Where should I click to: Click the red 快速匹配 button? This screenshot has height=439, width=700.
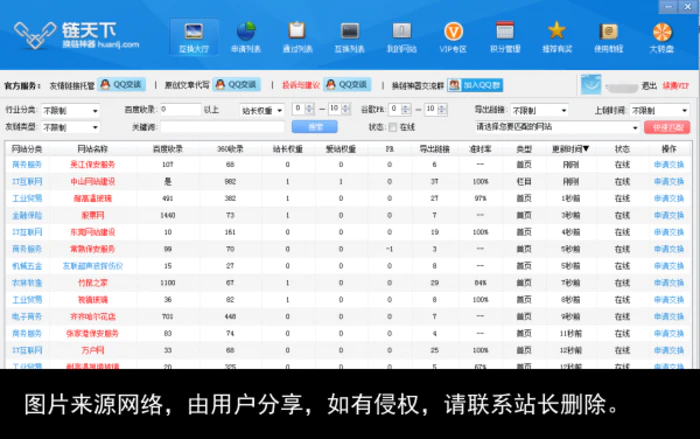click(667, 128)
